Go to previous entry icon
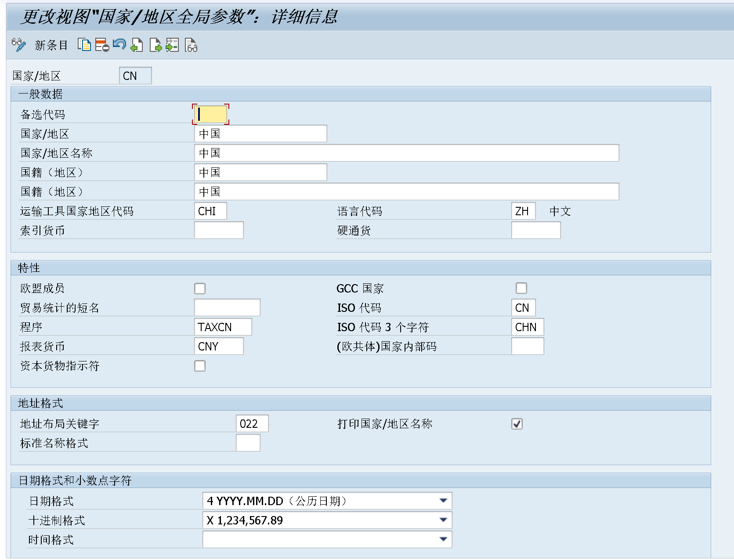The image size is (734, 560). click(137, 45)
